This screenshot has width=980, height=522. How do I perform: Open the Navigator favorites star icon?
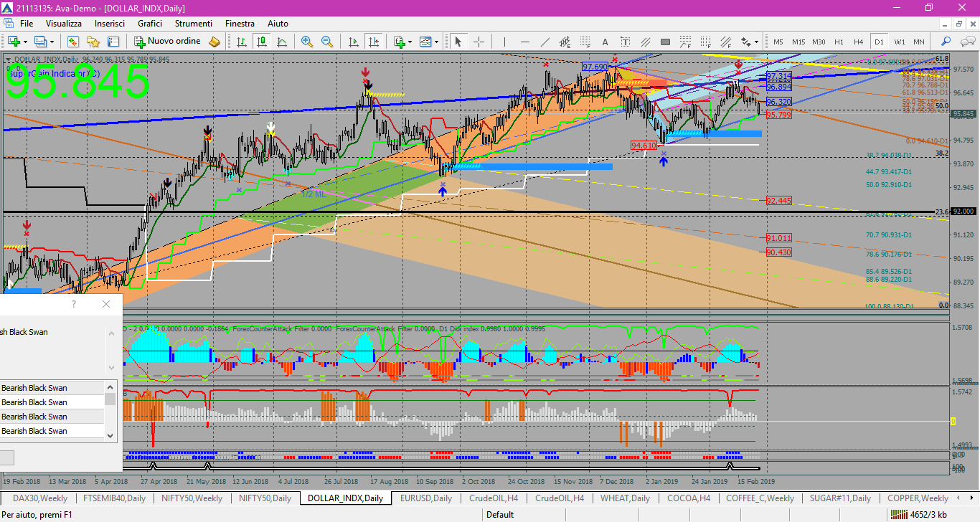93,42
